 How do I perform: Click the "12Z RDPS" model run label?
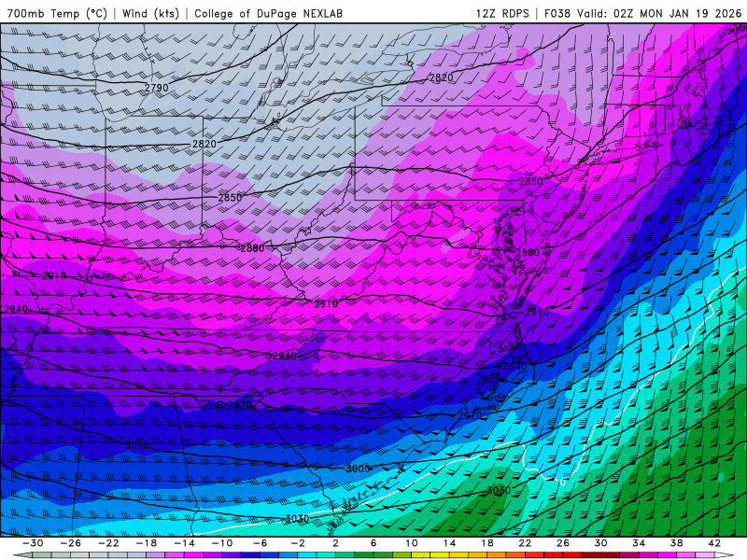pyautogui.click(x=502, y=13)
